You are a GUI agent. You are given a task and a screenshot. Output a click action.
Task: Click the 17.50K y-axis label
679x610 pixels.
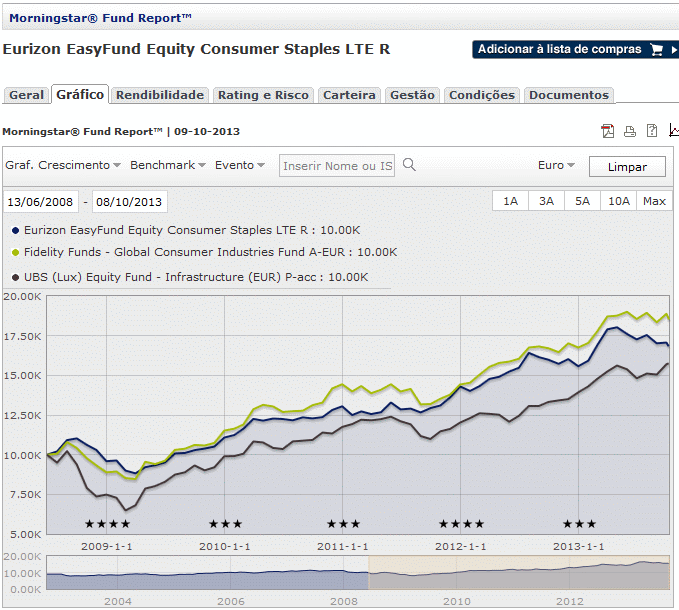[23, 336]
